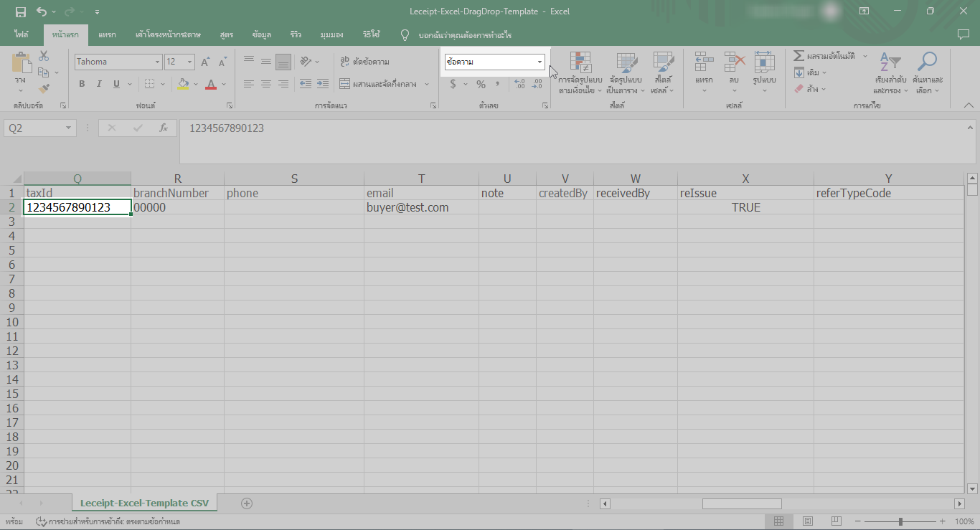Open the Name Box dropdown showing Q2
This screenshot has width=980, height=530.
67,127
